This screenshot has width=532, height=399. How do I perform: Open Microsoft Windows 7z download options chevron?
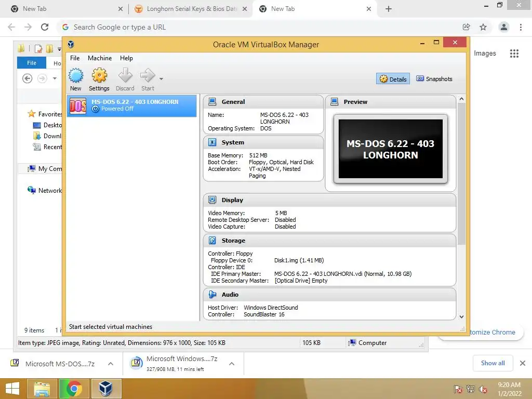(x=232, y=364)
